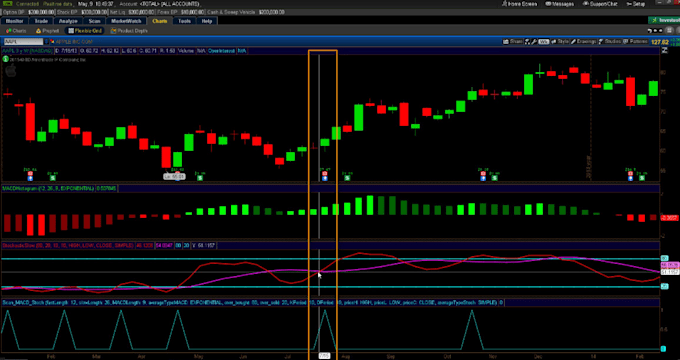680x360 pixels.
Task: Open the Tools tab
Action: pyautogui.click(x=184, y=21)
